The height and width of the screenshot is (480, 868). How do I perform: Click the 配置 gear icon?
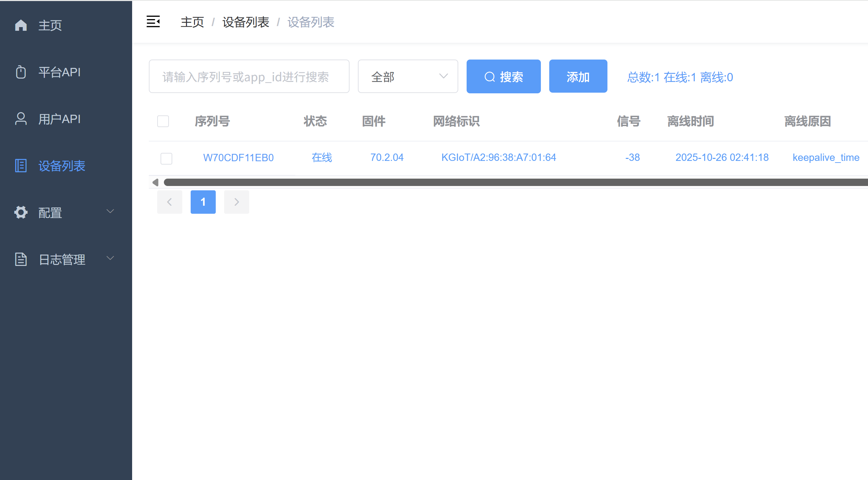pyautogui.click(x=21, y=212)
